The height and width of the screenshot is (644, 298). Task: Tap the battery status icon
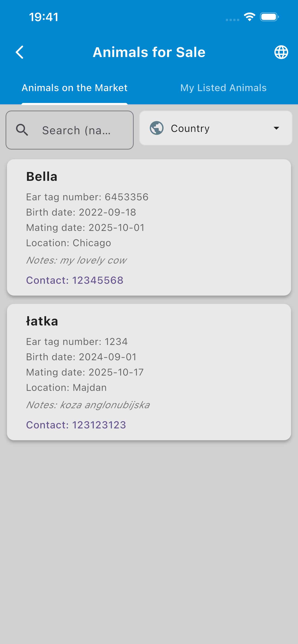pos(269,17)
